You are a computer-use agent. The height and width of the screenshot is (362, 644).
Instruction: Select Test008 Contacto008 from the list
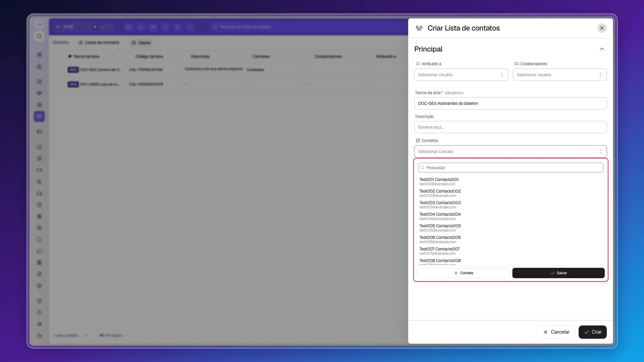pyautogui.click(x=510, y=261)
